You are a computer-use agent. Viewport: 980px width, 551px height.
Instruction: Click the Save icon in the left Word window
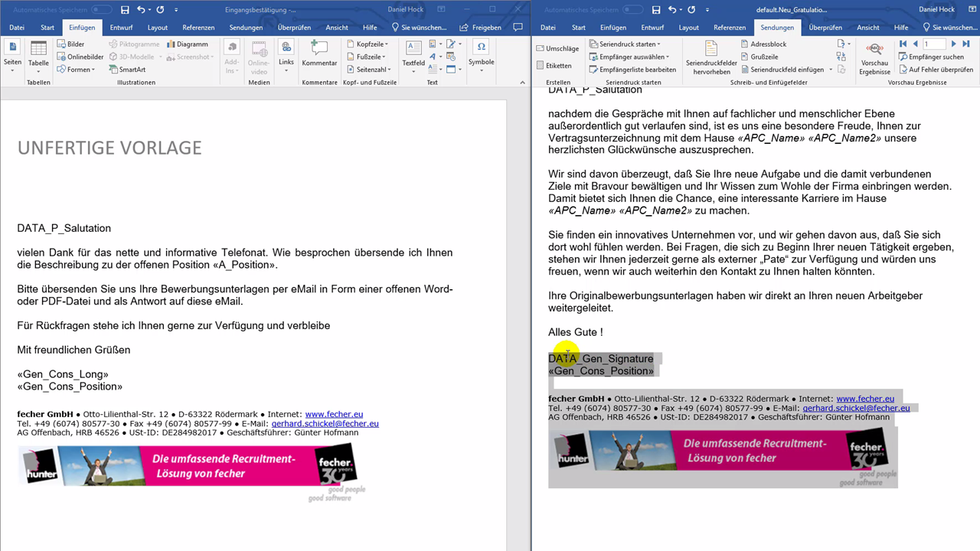(x=125, y=10)
